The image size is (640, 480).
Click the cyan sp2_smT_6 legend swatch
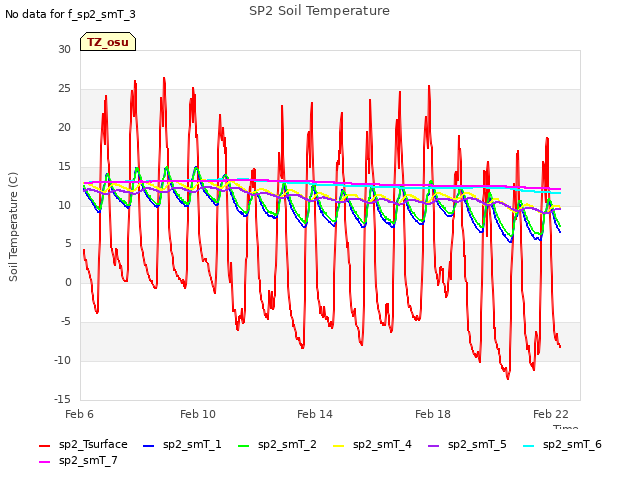pyautogui.click(x=529, y=446)
